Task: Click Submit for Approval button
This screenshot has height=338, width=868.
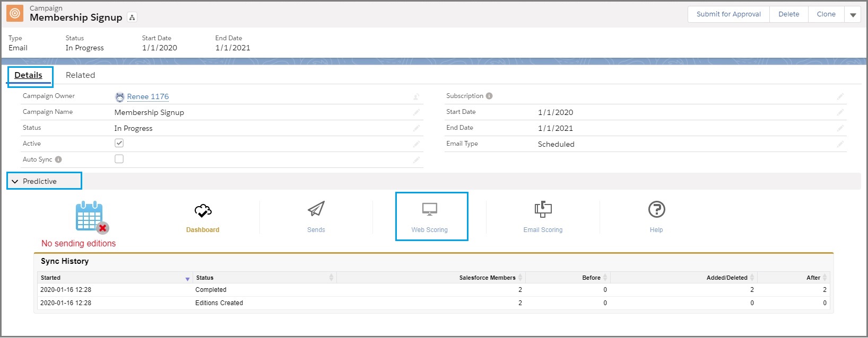Action: tap(728, 14)
